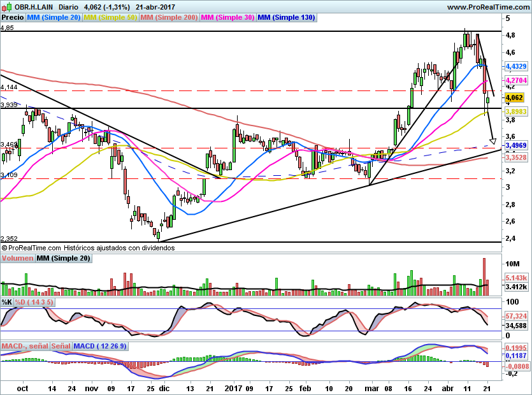Click the Señal indicator label
The image size is (532, 395).
61,346
